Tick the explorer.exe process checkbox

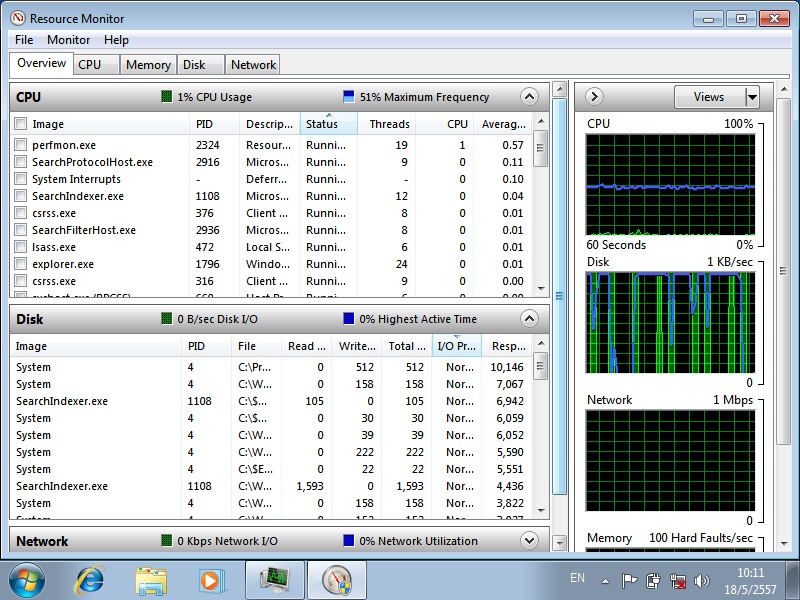20,264
